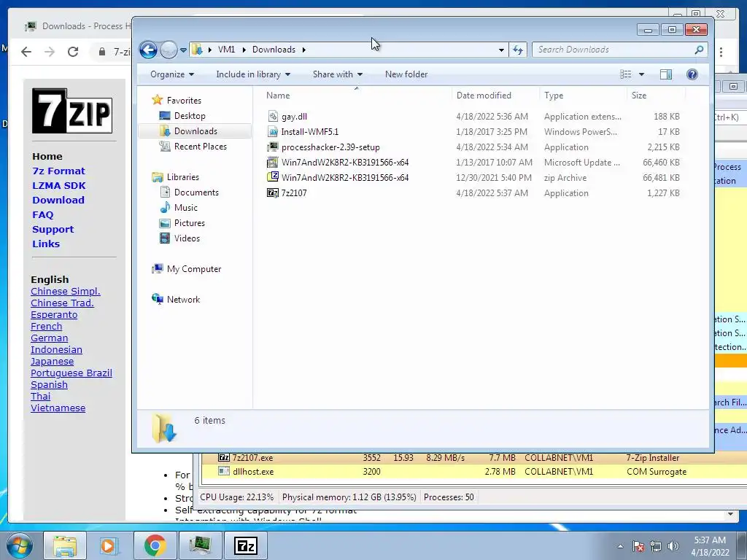Click the volume speaker tray icon

(x=673, y=546)
